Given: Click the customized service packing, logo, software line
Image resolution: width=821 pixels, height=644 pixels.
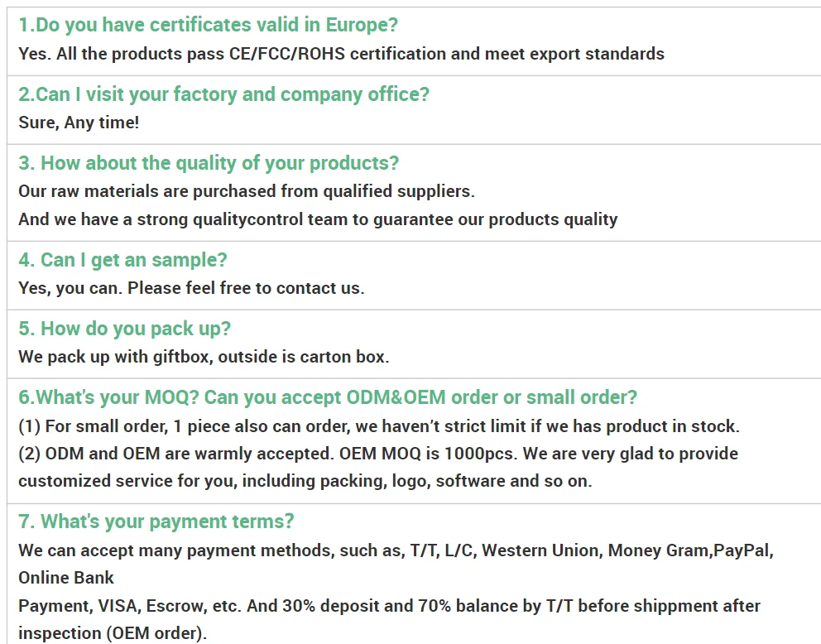Looking at the screenshot, I should point(305,481).
